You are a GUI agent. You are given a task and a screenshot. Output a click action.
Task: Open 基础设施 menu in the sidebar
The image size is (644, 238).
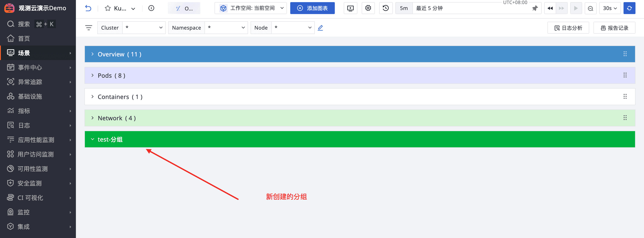[x=30, y=96]
